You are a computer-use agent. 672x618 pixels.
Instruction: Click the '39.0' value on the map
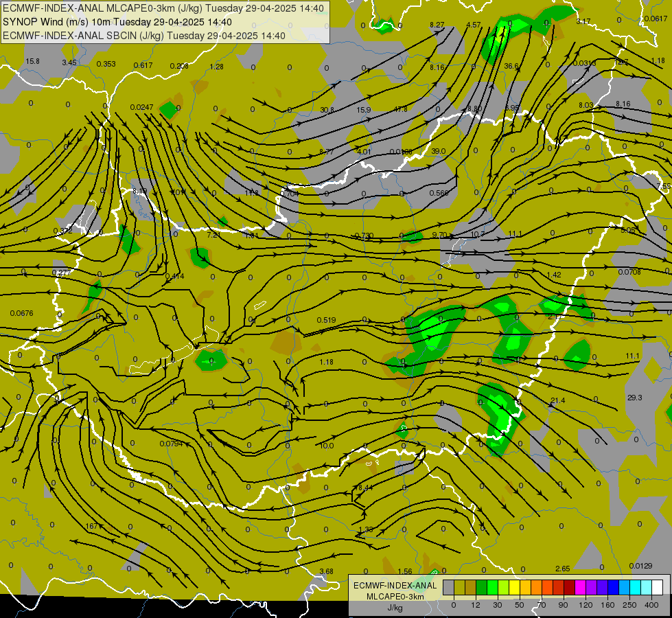coord(439,151)
